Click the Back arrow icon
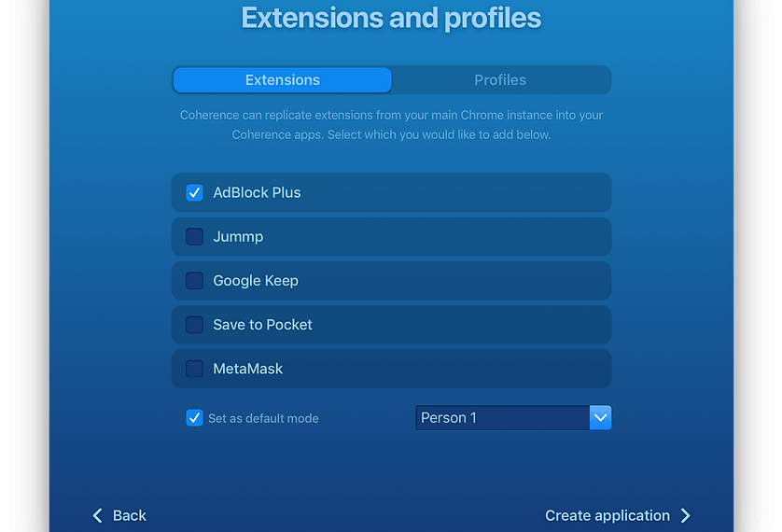Image resolution: width=782 pixels, height=532 pixels. click(x=98, y=515)
